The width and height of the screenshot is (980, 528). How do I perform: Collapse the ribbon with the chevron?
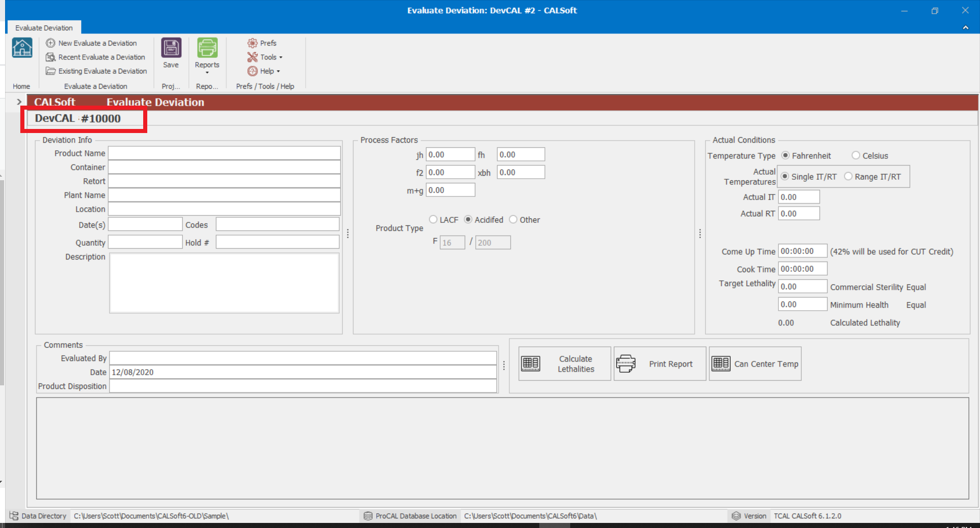point(965,27)
